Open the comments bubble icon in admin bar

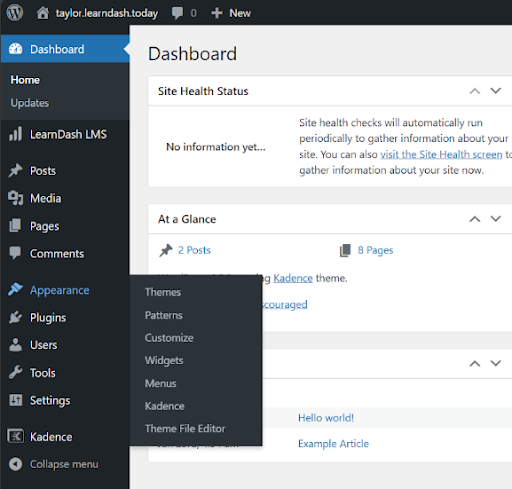(x=177, y=13)
